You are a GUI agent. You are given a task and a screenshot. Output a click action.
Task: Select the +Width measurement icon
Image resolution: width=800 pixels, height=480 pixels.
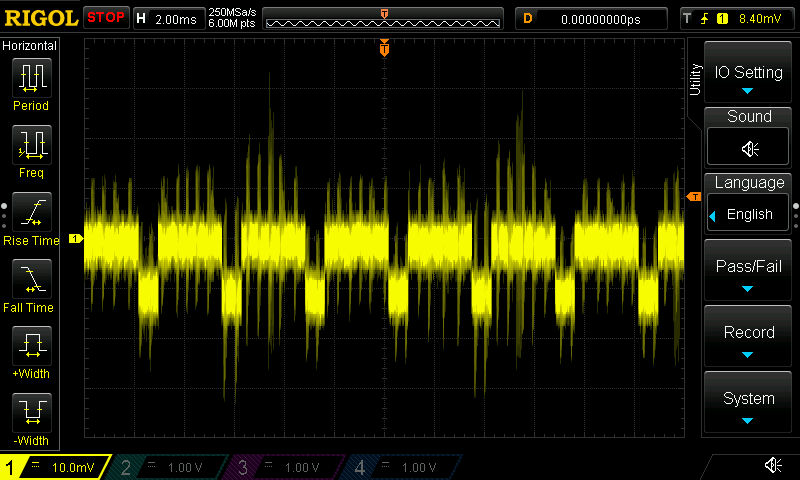[31, 346]
